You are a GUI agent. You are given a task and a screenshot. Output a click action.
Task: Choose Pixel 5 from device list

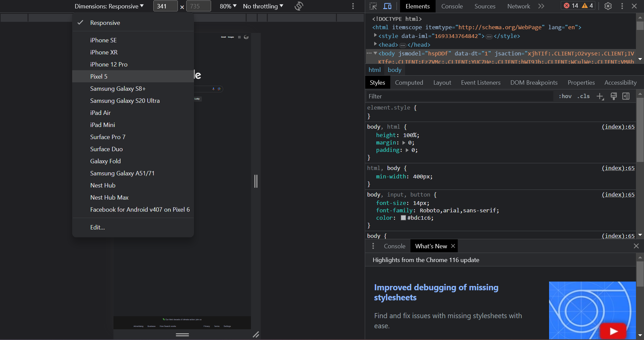click(x=99, y=77)
